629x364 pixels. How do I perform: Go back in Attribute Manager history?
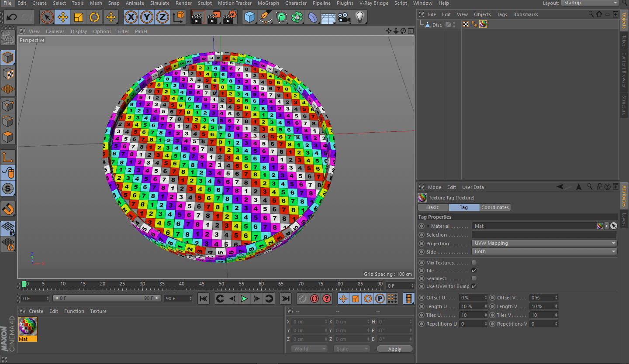point(560,187)
